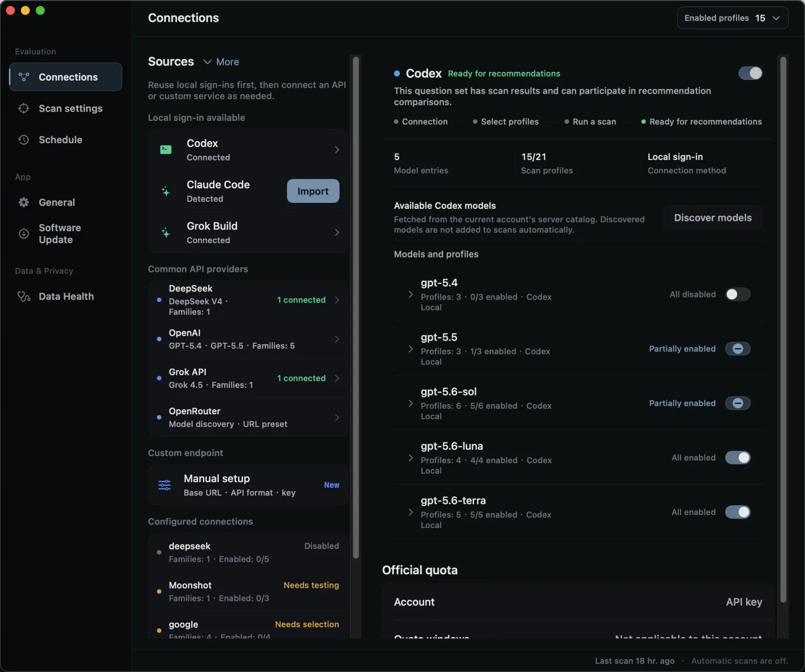The image size is (805, 672).
Task: Click the Scan settings crosshair icon
Action: (x=24, y=108)
